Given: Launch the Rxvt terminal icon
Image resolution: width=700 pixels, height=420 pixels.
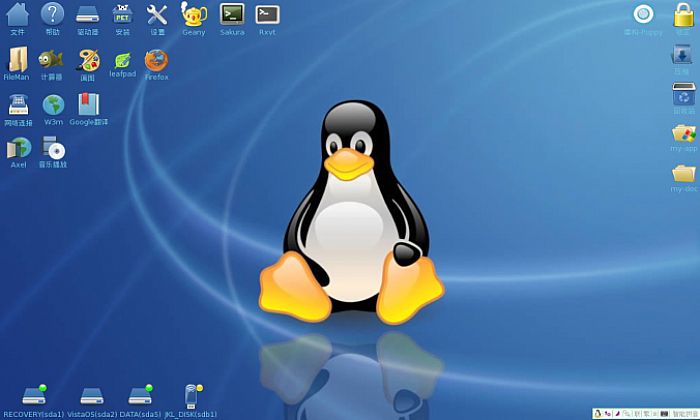Looking at the screenshot, I should 267,15.
